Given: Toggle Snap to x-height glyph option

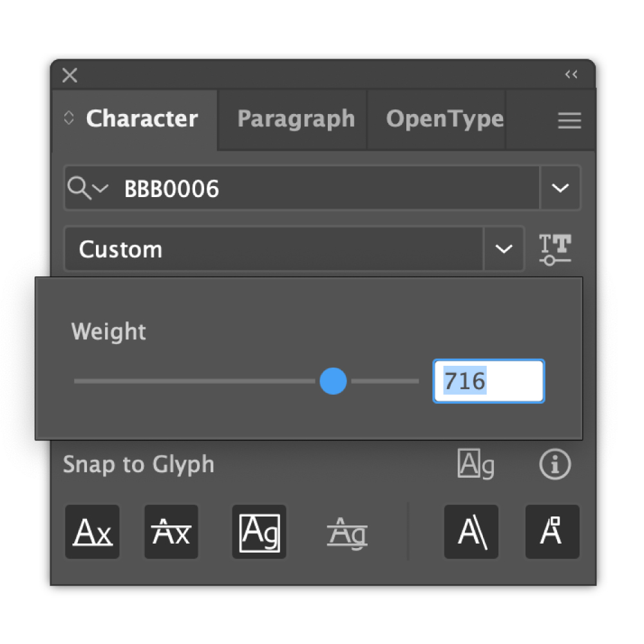Looking at the screenshot, I should [x=171, y=532].
